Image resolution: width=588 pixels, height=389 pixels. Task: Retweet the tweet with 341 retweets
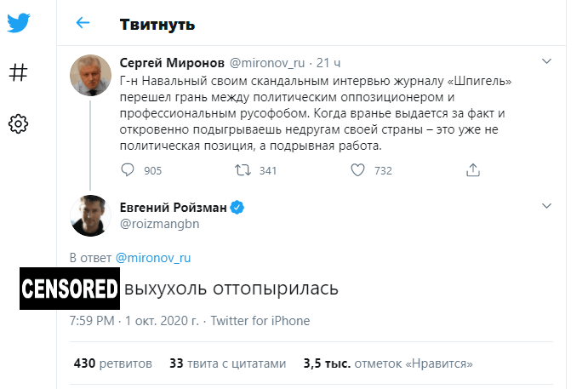pos(243,170)
